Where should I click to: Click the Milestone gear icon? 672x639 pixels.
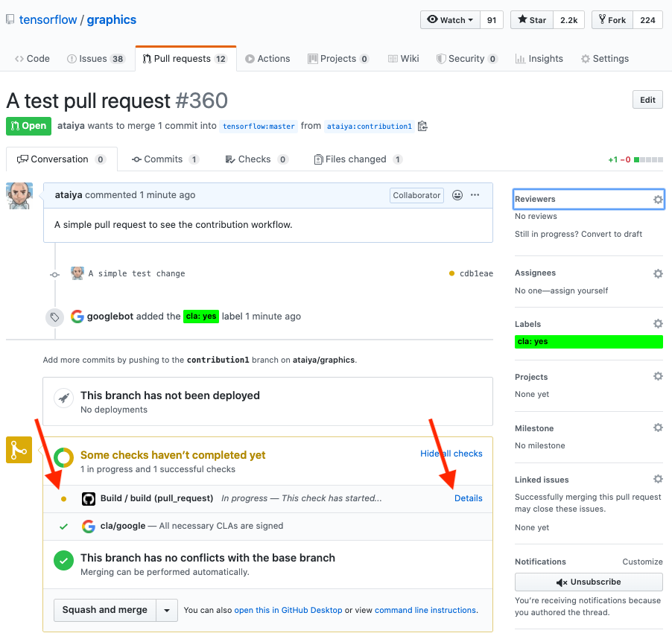click(x=658, y=428)
